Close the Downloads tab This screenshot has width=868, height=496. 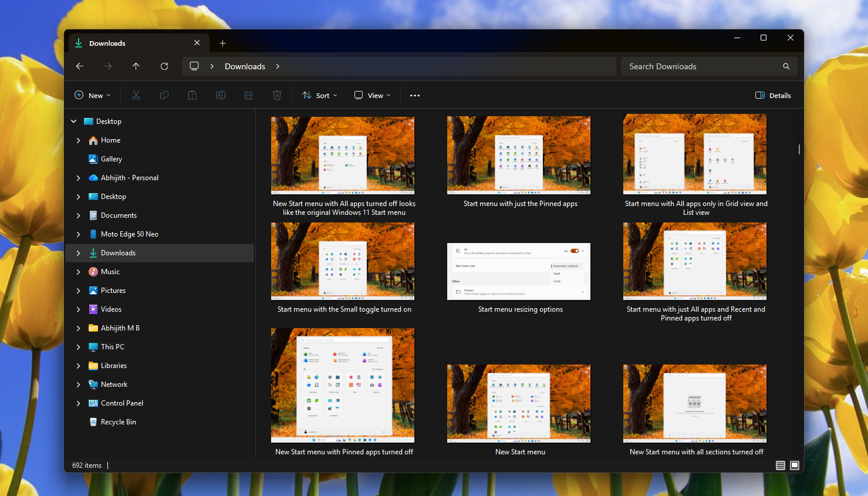pyautogui.click(x=197, y=43)
